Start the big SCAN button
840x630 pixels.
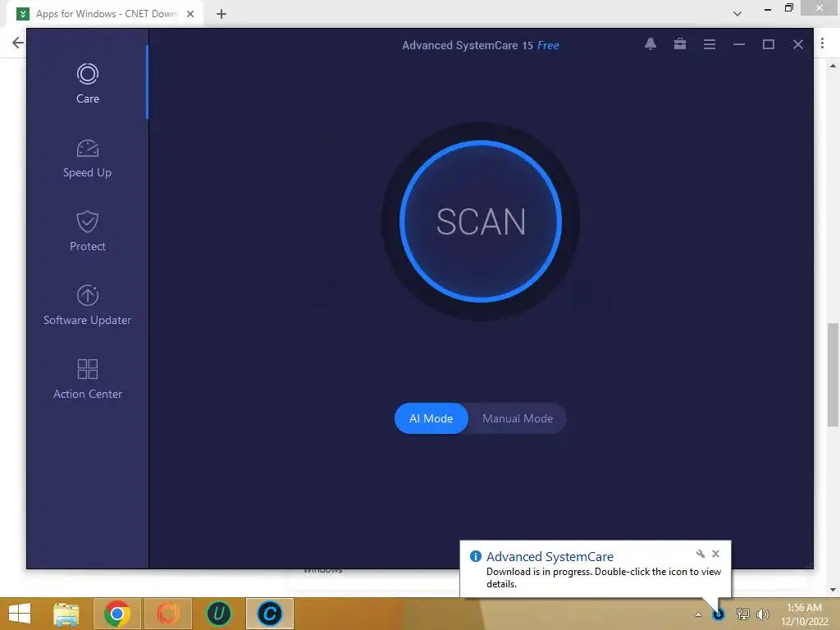481,221
